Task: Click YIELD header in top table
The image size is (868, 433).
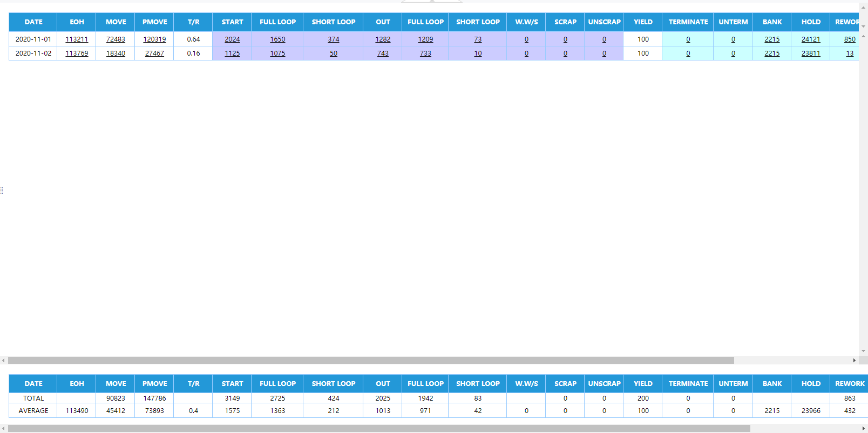Action: coord(643,22)
